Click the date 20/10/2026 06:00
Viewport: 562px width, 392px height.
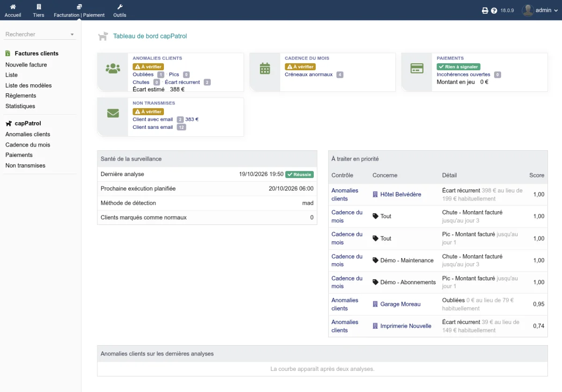tap(291, 189)
